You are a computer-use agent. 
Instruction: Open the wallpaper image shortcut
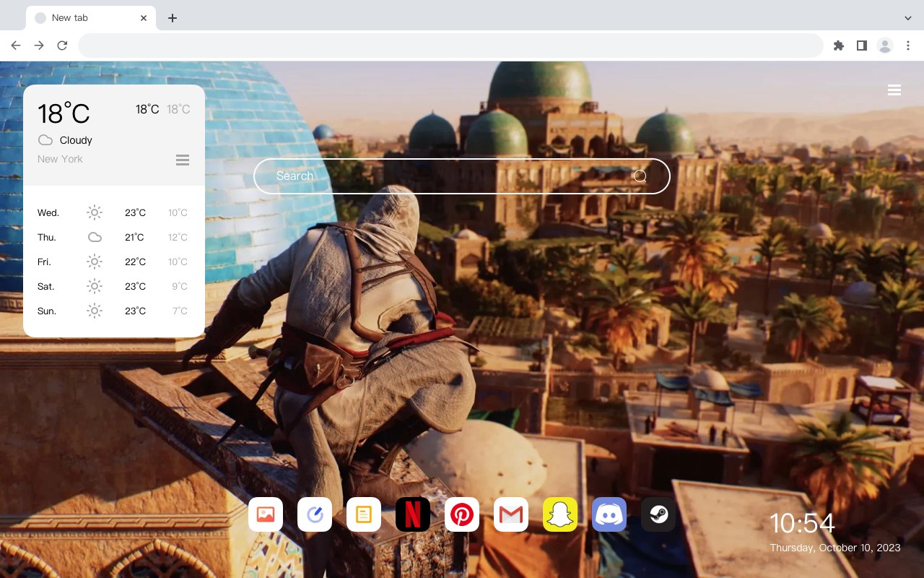coord(266,514)
